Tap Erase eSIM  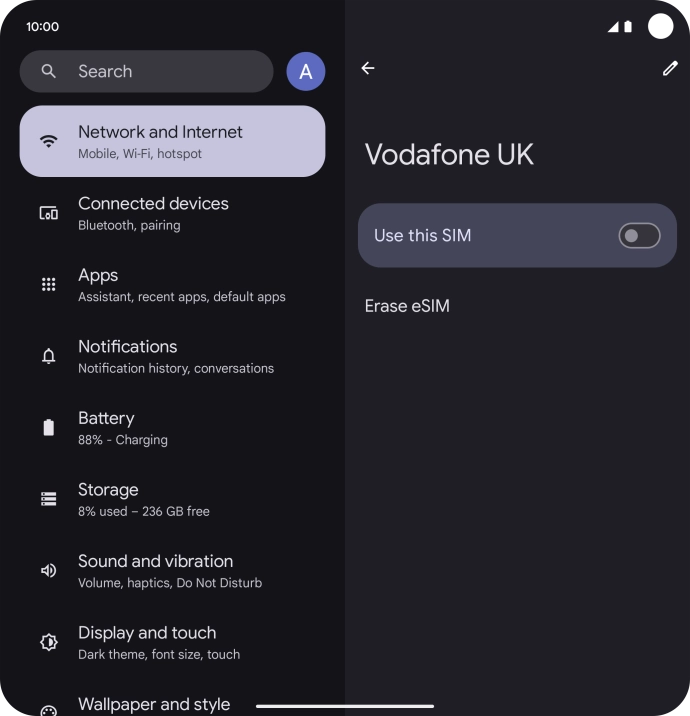coord(407,306)
